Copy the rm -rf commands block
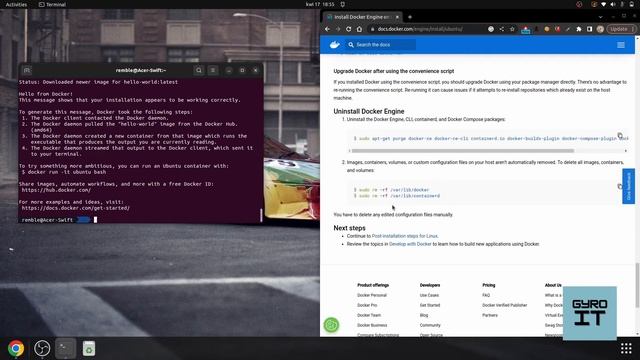Screen dimensions: 640x360 click(x=620, y=187)
